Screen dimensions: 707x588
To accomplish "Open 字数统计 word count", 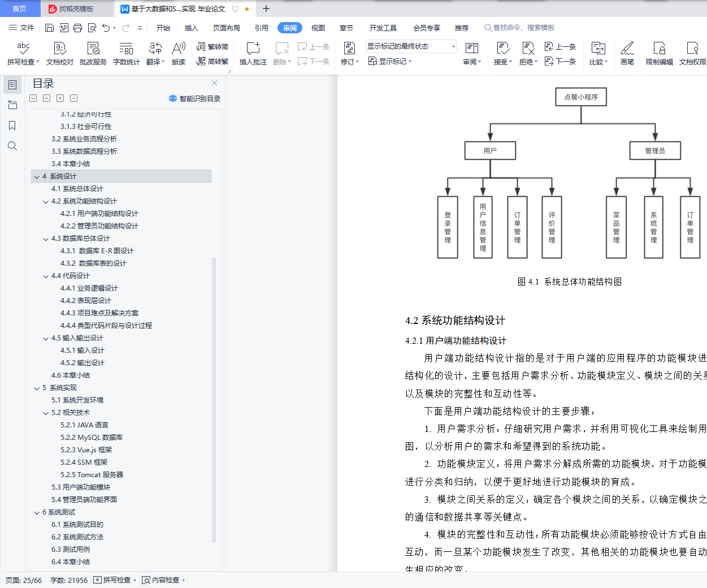I will [127, 54].
